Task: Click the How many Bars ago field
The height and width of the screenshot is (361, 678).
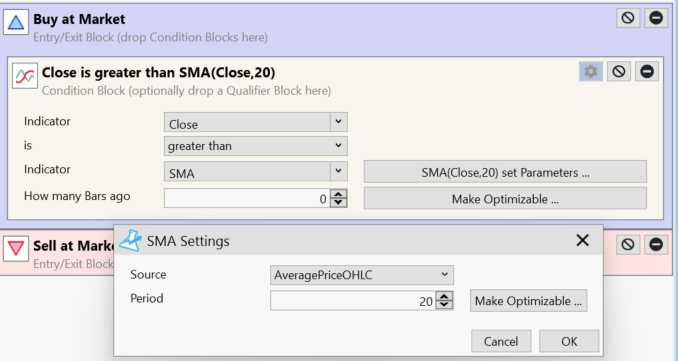Action: tap(246, 198)
